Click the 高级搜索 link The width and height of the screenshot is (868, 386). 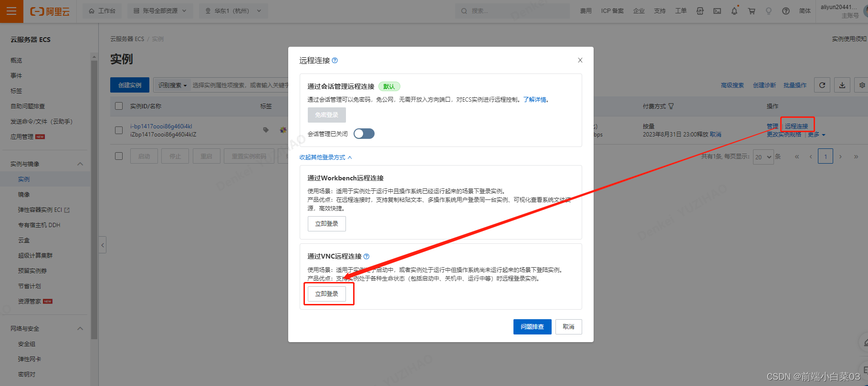point(732,85)
